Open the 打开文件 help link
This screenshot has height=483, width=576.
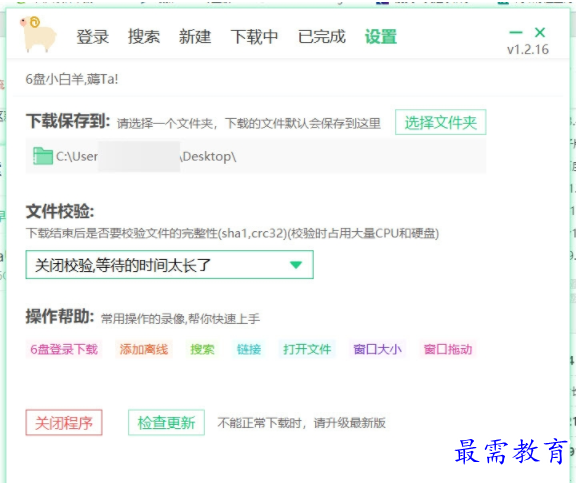point(307,349)
